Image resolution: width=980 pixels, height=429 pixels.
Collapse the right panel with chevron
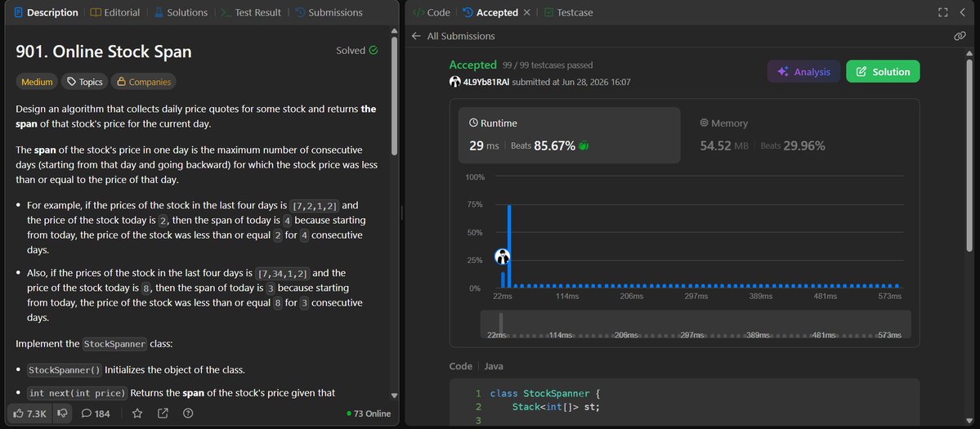[x=963, y=12]
